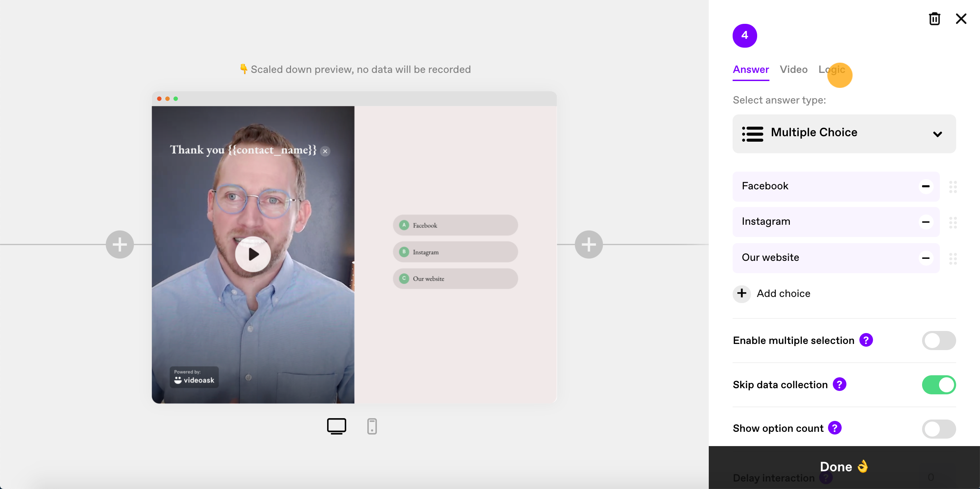Add a step before this one
The height and width of the screenshot is (489, 980).
(x=120, y=245)
